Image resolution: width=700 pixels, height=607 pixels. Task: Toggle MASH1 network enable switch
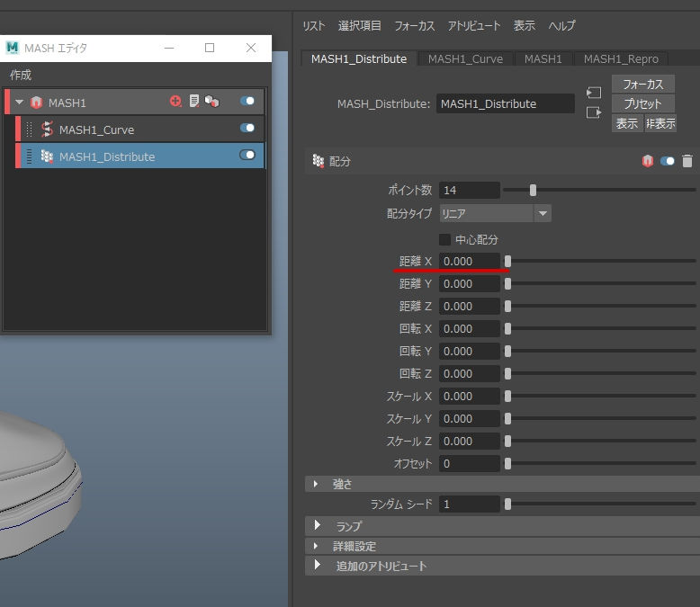pyautogui.click(x=247, y=101)
